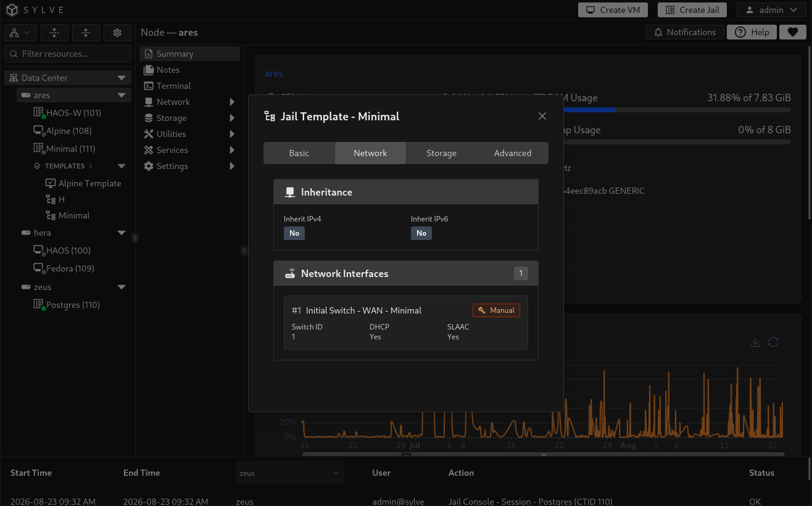This screenshot has width=812, height=506.
Task: Collapse the zeus node arrow
Action: pos(122,287)
